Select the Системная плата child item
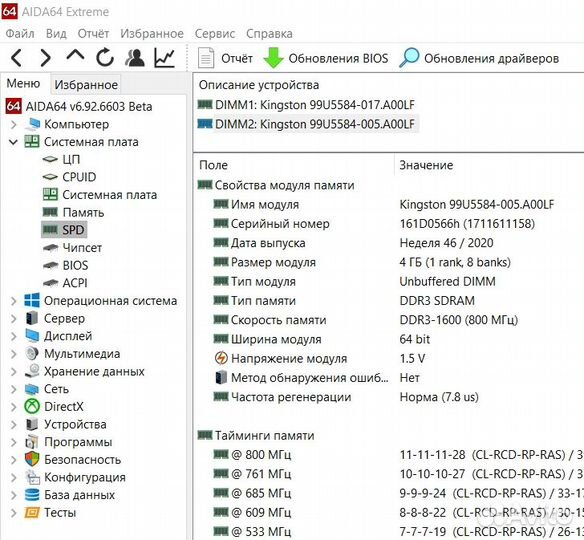The height and width of the screenshot is (540, 584). tap(110, 194)
